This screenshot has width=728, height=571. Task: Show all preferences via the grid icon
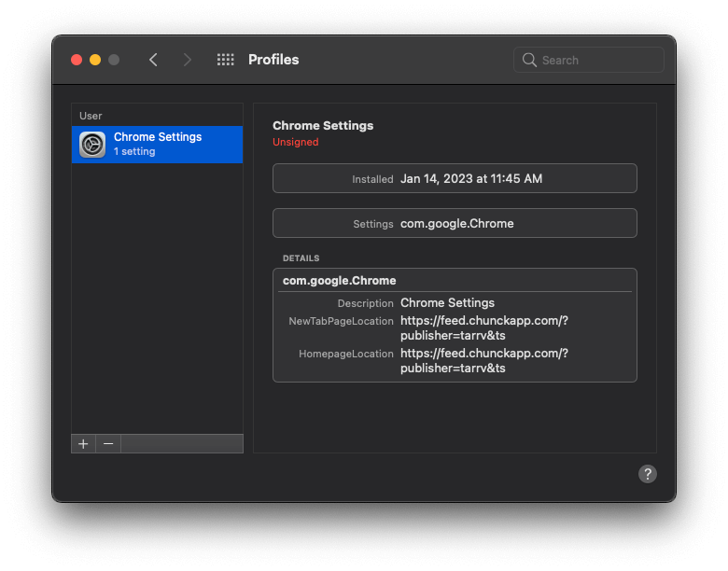[226, 60]
